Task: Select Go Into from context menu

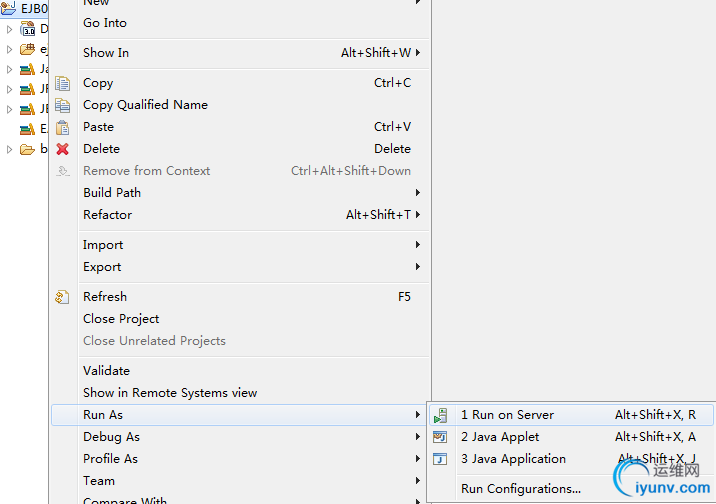Action: coord(105,23)
